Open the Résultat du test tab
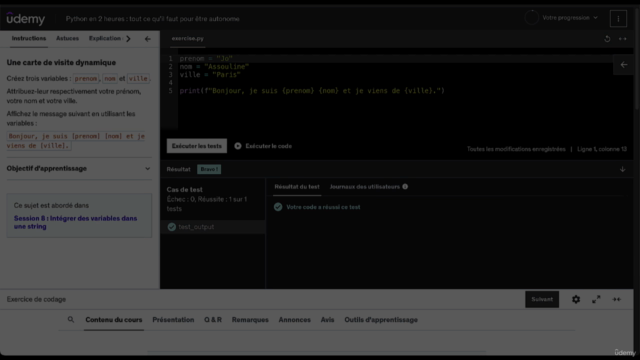Screen dimensions: 640x360 click(297, 187)
